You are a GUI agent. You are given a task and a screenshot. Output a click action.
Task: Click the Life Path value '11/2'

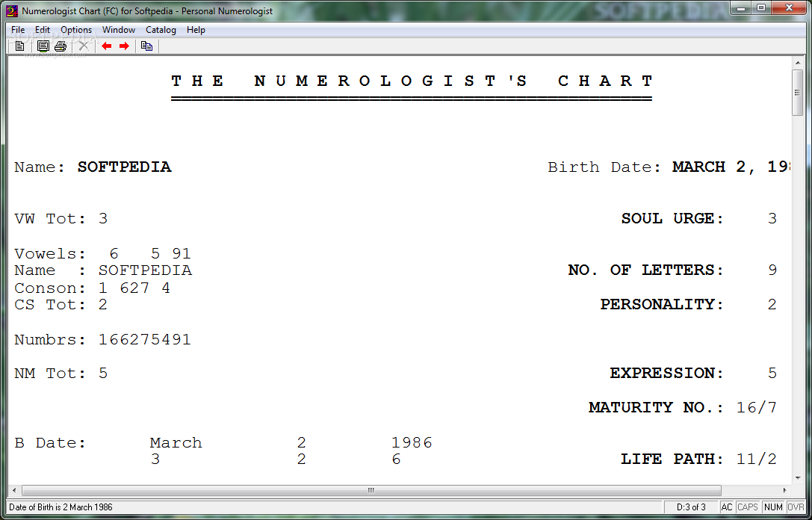pos(757,459)
